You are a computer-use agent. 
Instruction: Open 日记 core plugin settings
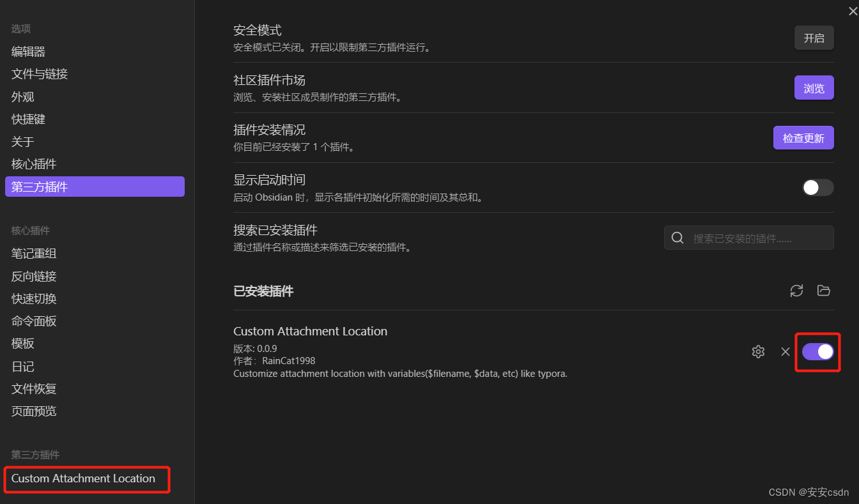click(x=95, y=367)
